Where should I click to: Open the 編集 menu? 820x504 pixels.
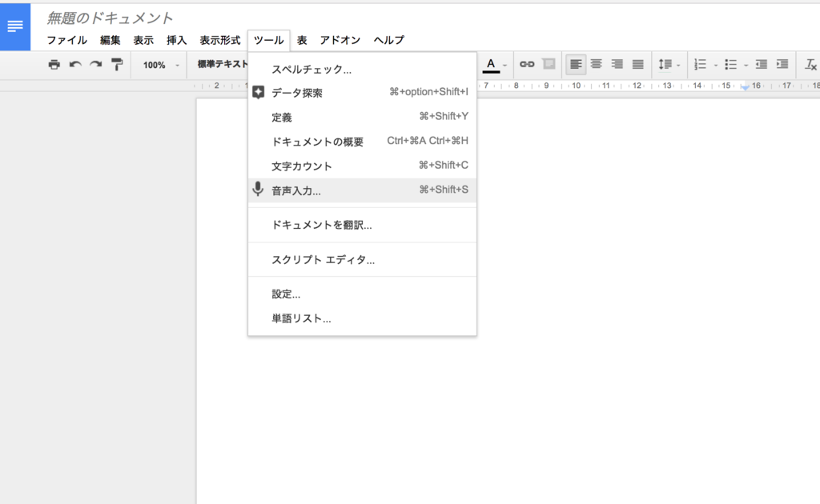click(111, 40)
